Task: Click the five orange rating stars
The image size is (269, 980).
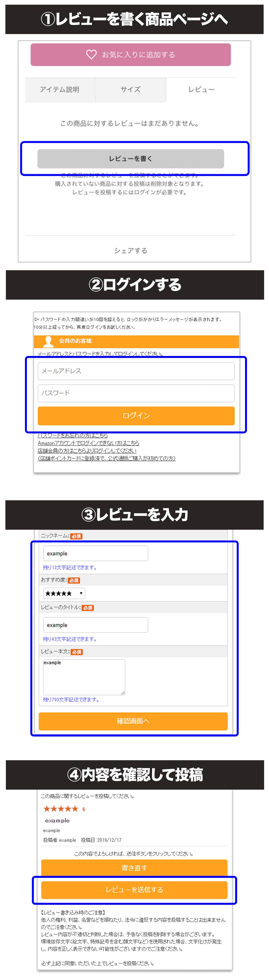Action: [x=61, y=809]
